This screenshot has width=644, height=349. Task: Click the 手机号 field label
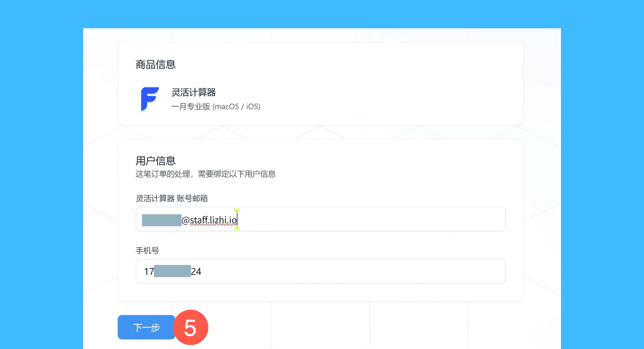147,251
